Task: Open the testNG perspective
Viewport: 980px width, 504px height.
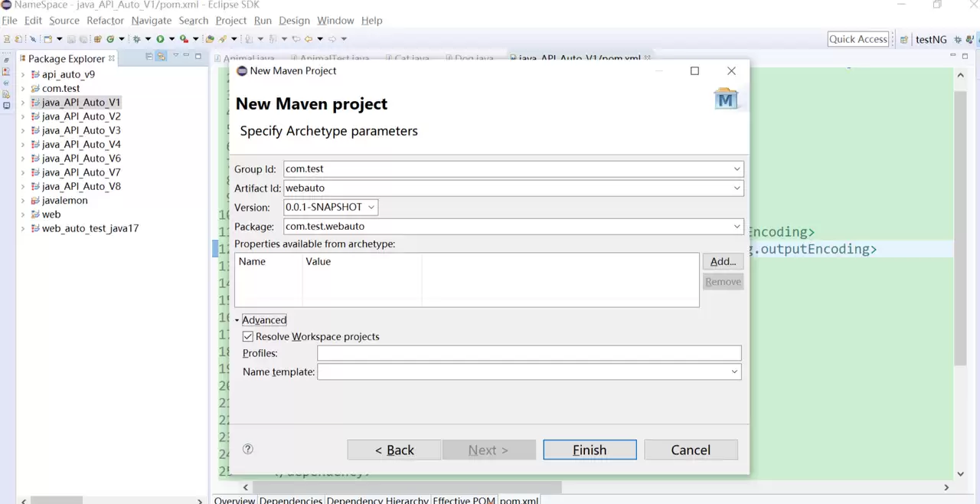Action: (925, 39)
